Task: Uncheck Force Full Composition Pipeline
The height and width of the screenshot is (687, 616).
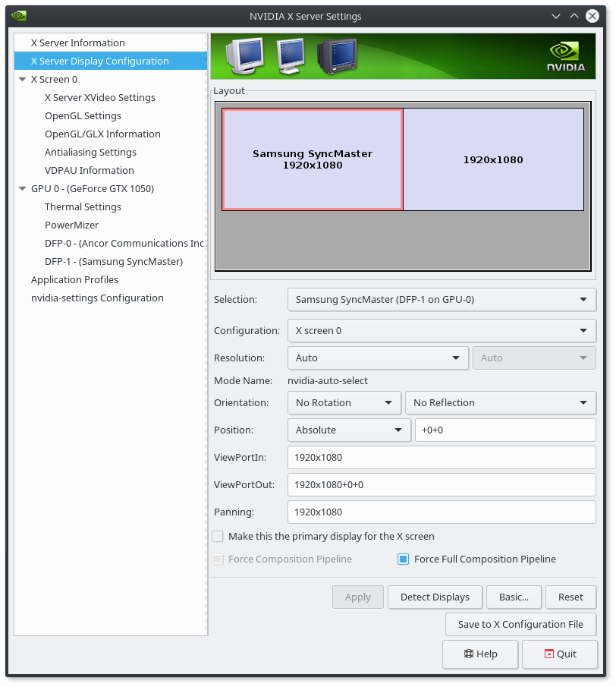Action: pyautogui.click(x=404, y=559)
